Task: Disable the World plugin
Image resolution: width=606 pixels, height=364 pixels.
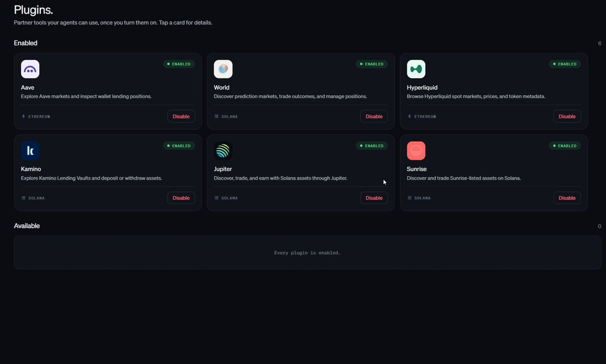Action: coord(374,117)
